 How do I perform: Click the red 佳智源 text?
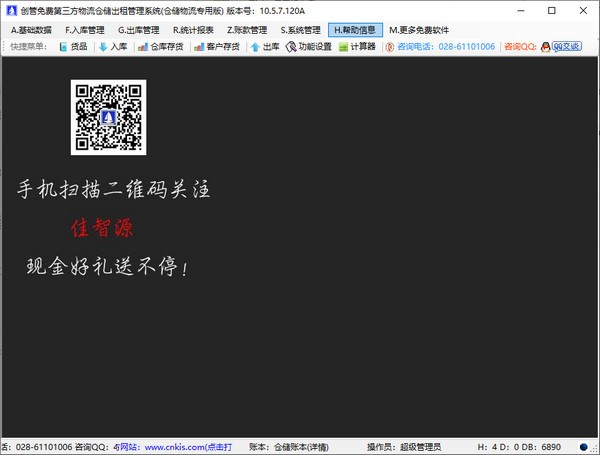pos(102,228)
